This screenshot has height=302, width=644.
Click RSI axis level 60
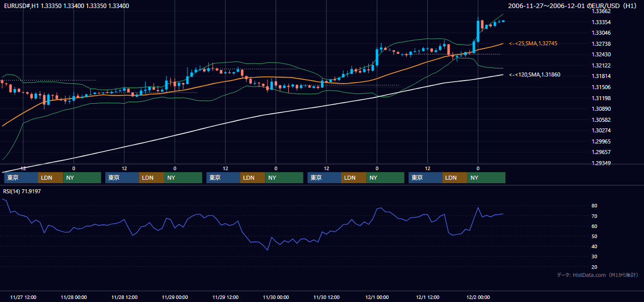[x=594, y=226]
